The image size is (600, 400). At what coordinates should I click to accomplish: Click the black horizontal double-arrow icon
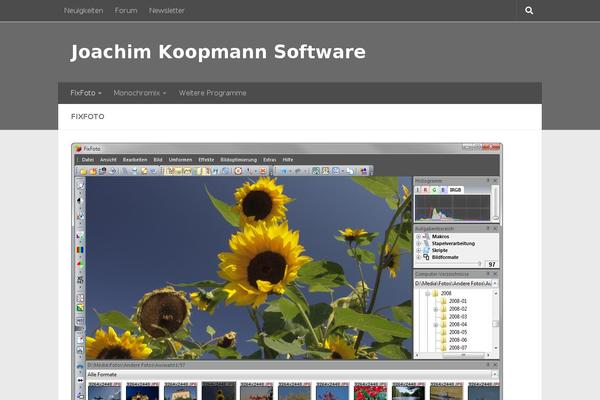pos(80,380)
